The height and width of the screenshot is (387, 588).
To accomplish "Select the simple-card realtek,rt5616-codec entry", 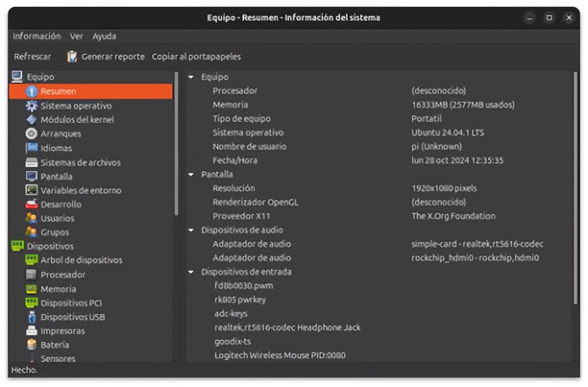I will click(x=477, y=244).
